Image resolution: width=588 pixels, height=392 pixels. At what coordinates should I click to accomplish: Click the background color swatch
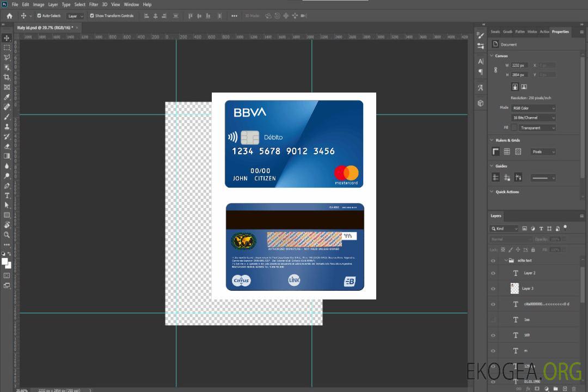(8, 265)
